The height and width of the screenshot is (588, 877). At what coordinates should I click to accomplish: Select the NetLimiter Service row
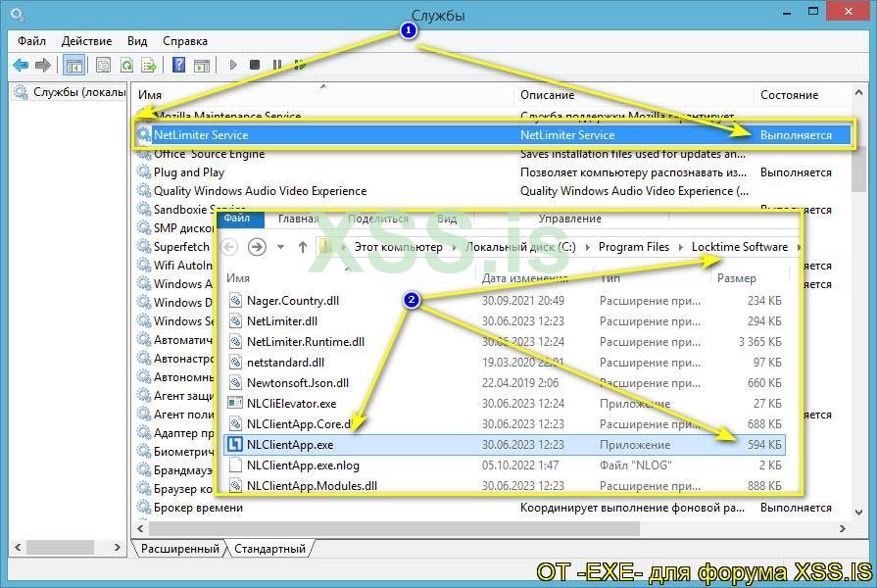493,135
